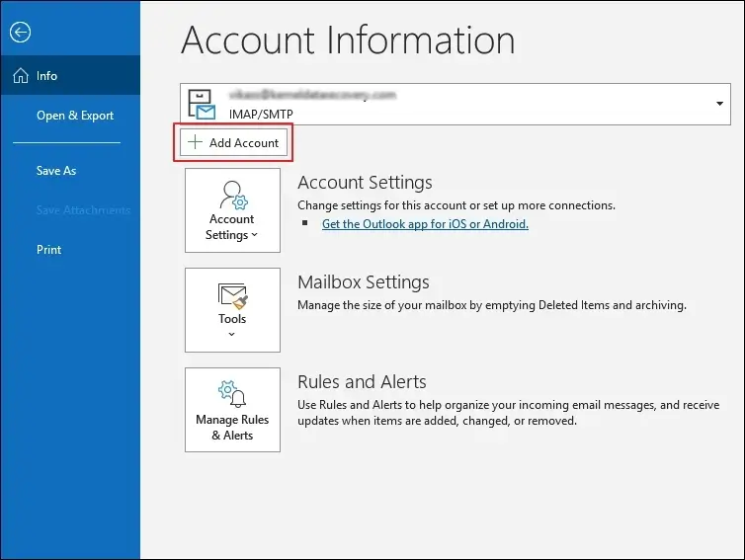The height and width of the screenshot is (560, 745).
Task: Click the envelope with broom Tools icon
Action: pyautogui.click(x=233, y=296)
